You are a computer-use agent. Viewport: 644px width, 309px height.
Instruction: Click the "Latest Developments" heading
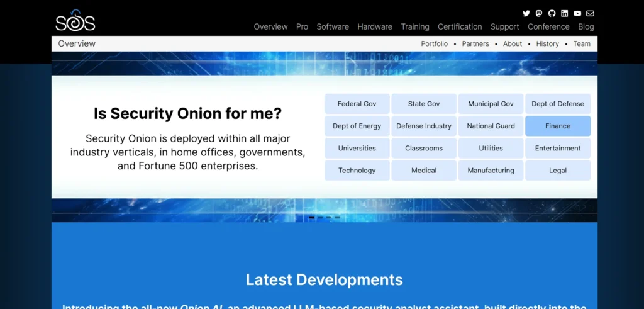pos(325,280)
